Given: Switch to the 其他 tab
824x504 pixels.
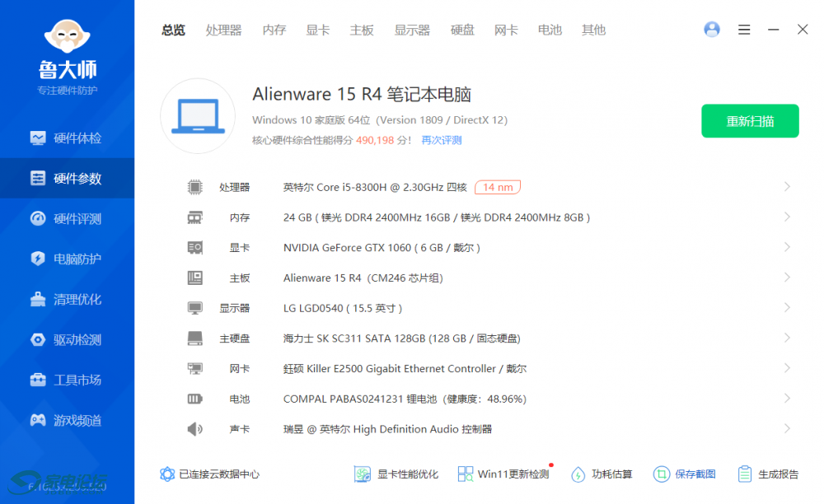Looking at the screenshot, I should 594,30.
